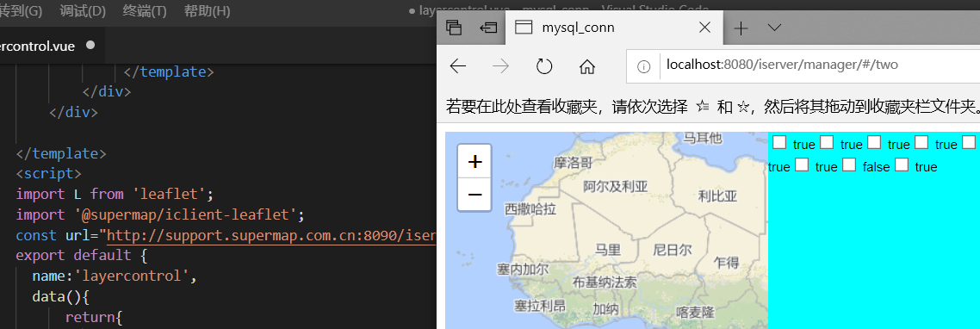
Task: Click the import L from 'leaflet' line
Action: [115, 194]
